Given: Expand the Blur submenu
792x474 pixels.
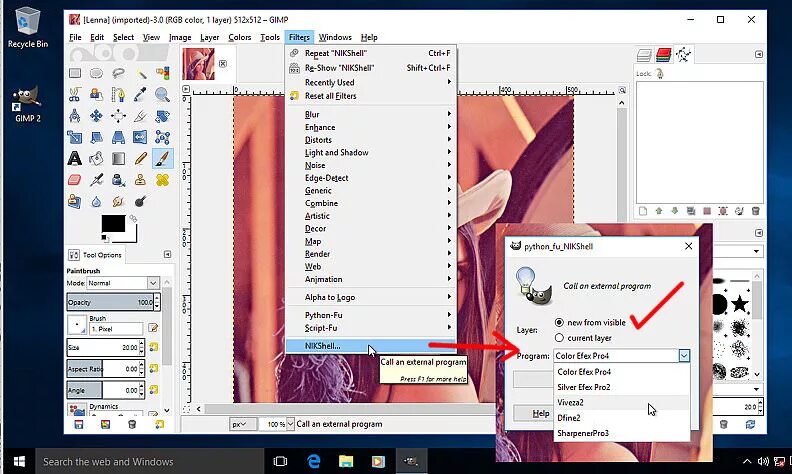Looking at the screenshot, I should point(371,115).
